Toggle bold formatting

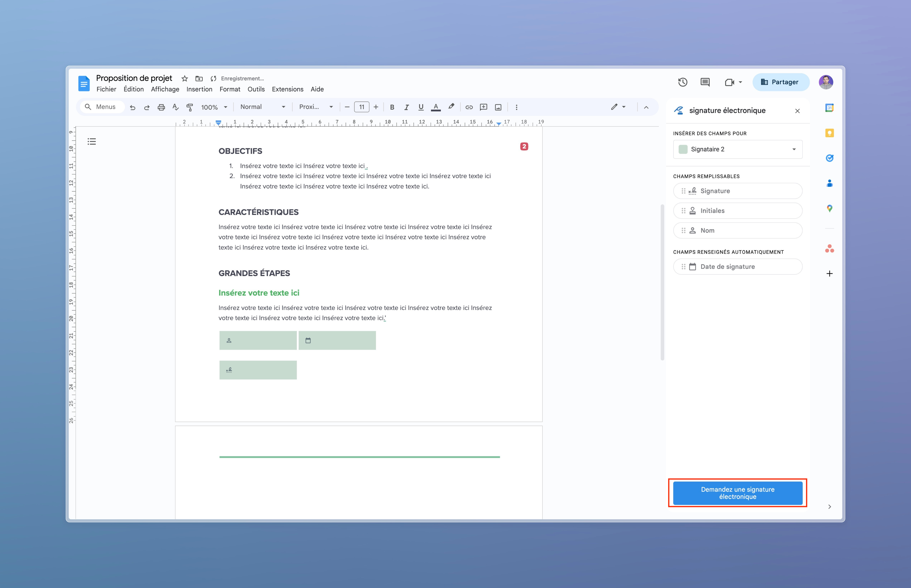(392, 107)
